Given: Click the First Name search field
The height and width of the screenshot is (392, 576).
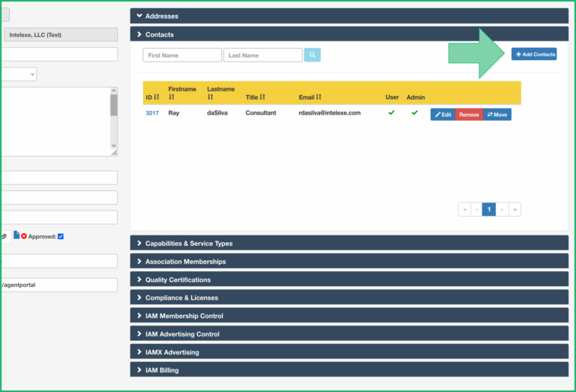Looking at the screenshot, I should point(182,55).
